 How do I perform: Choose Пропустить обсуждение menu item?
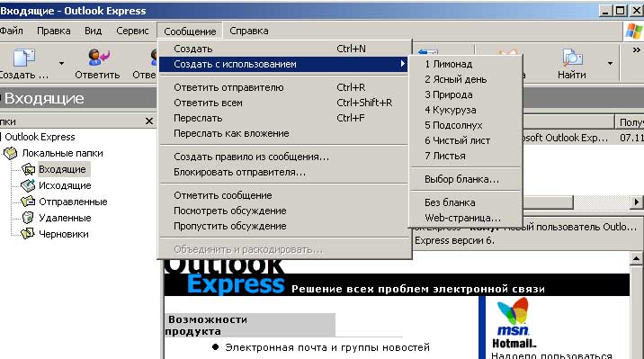(283, 226)
